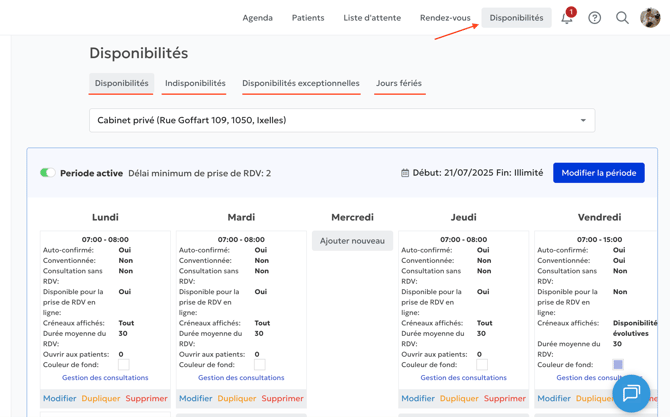Click the dropdown arrow of Cabinet privé
670x417 pixels.
click(x=583, y=120)
